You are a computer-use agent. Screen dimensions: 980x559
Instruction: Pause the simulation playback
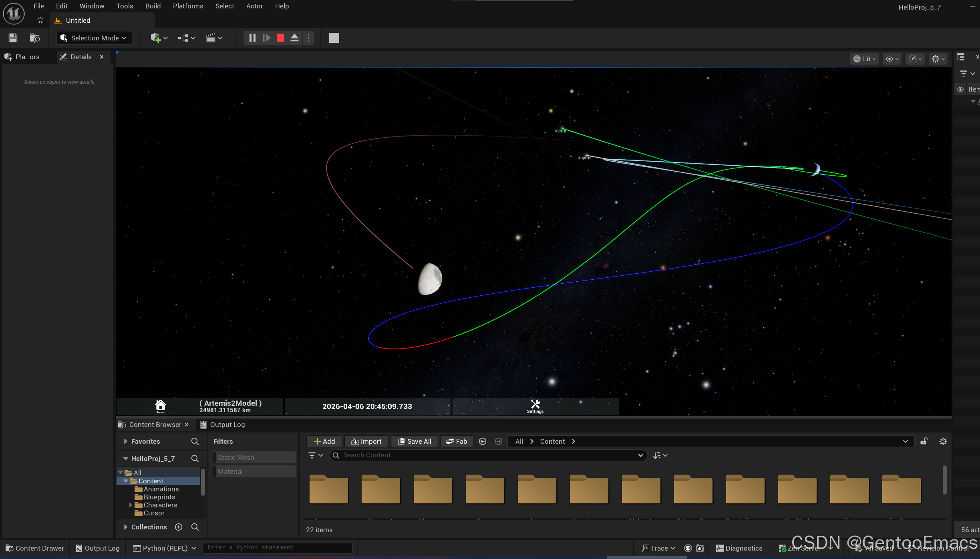coord(252,38)
